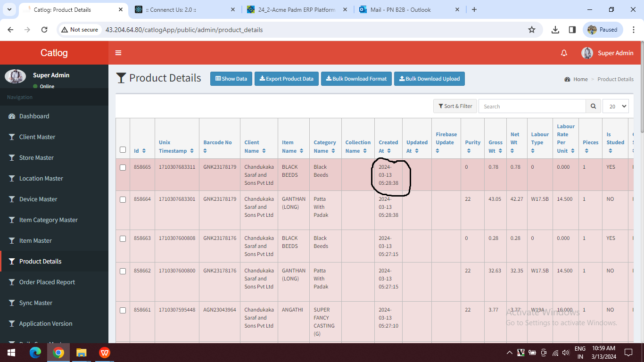Click the Super Admin avatar in header
The width and height of the screenshot is (644, 362).
(587, 53)
